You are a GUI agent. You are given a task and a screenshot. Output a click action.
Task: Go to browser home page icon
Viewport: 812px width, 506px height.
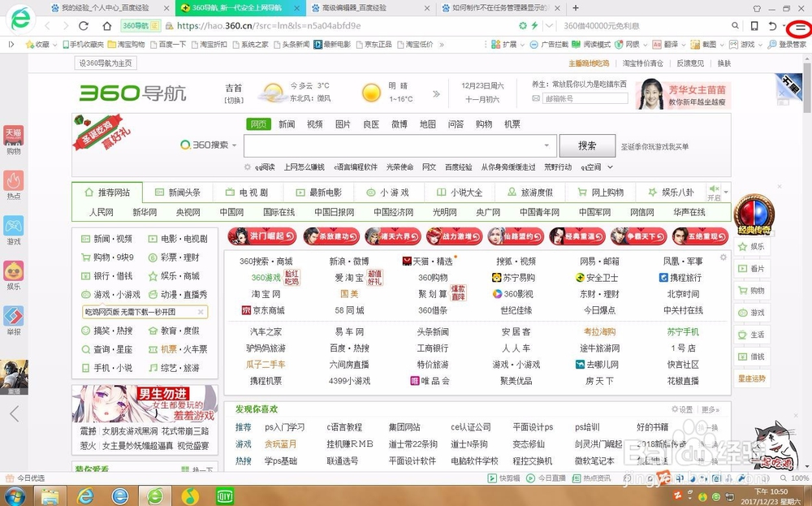click(x=106, y=26)
